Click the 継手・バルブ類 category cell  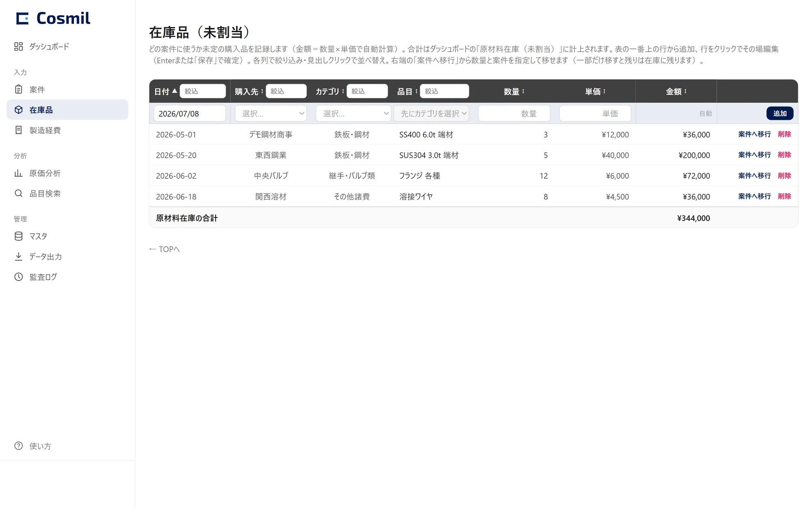[352, 176]
